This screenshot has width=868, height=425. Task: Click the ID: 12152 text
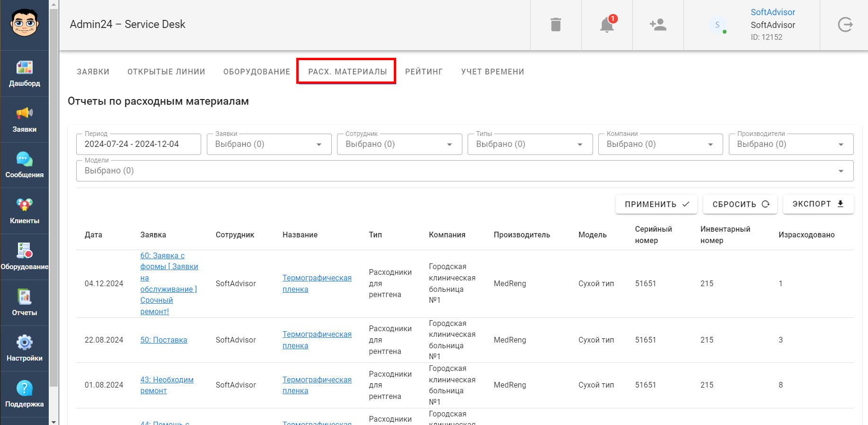766,37
